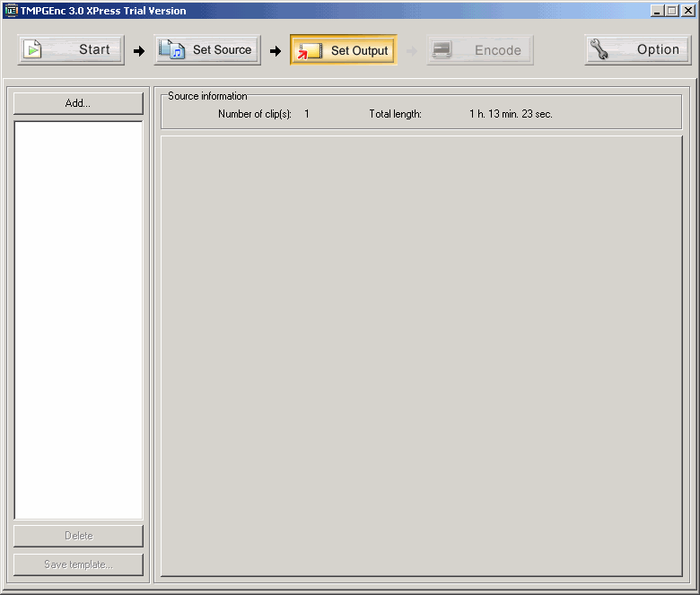
Task: Maximize the TMPGEnc window
Action: [672, 11]
